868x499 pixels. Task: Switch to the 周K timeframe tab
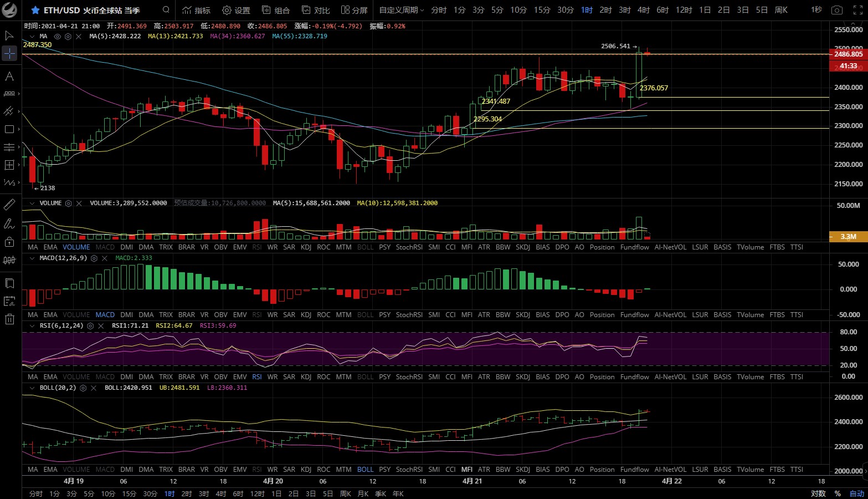tap(781, 11)
